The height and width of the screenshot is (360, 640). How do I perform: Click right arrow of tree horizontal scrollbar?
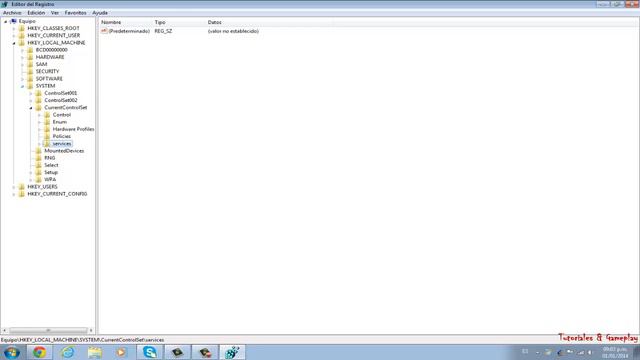pyautogui.click(x=91, y=330)
